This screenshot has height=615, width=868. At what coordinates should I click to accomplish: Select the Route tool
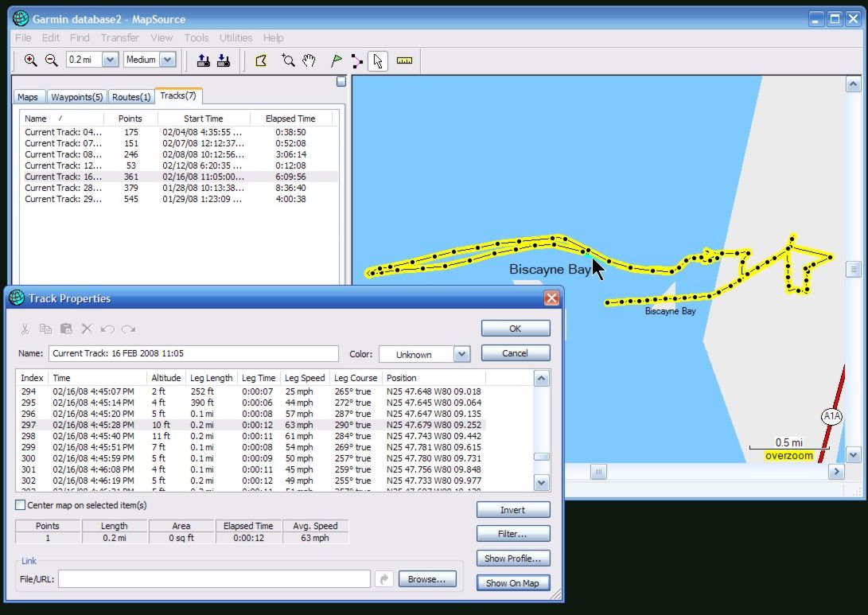(357, 60)
